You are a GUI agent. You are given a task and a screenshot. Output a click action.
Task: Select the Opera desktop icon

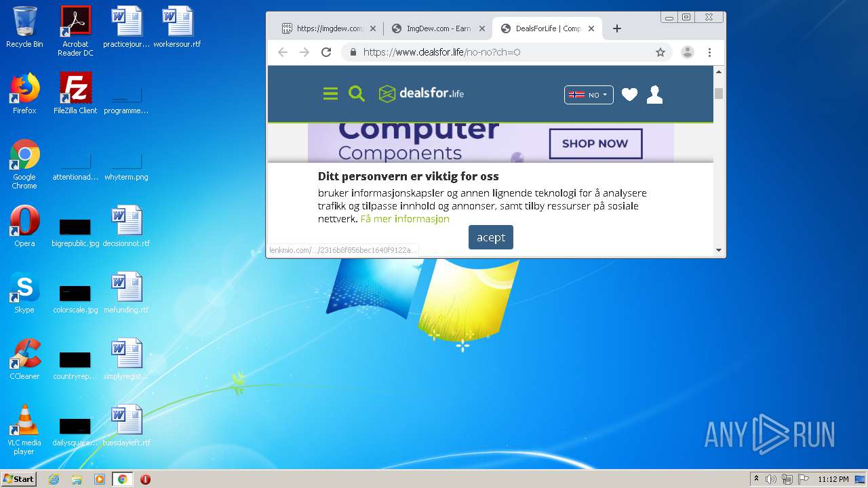24,226
